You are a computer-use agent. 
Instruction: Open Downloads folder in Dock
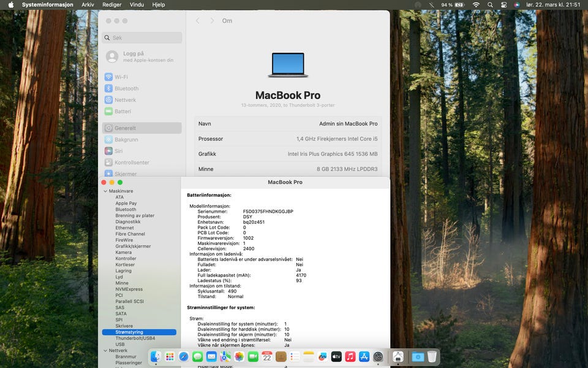point(418,356)
